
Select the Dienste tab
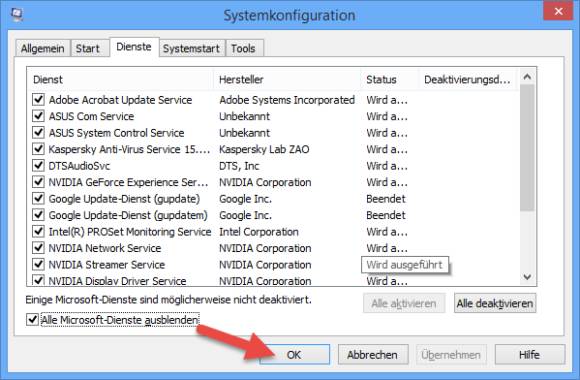(134, 47)
